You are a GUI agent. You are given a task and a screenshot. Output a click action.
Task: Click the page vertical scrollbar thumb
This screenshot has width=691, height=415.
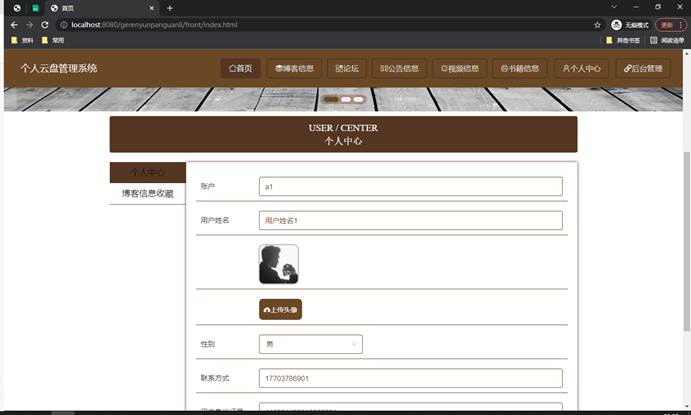coord(687,241)
